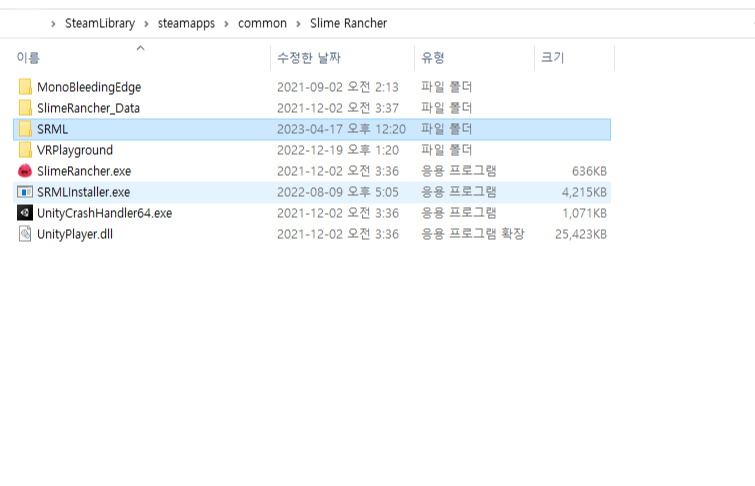Select the SlimeRancher_Data file name
The width and height of the screenshot is (755, 486).
[x=89, y=108]
